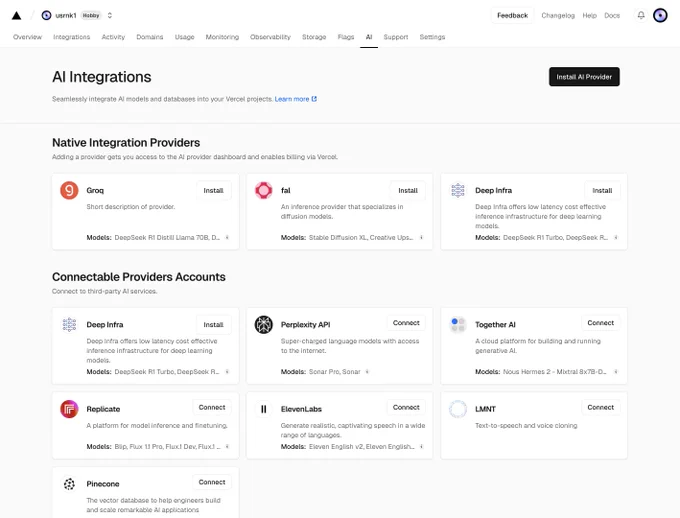680x518 pixels.
Task: Switch to the Usage tab
Action: pos(184,37)
